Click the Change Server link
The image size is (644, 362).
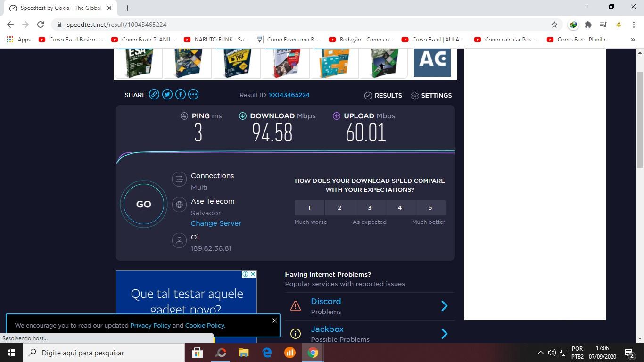click(216, 223)
